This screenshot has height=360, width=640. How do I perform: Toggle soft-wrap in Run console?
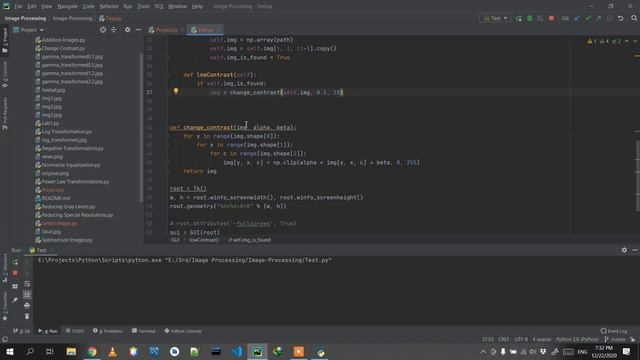point(27,284)
